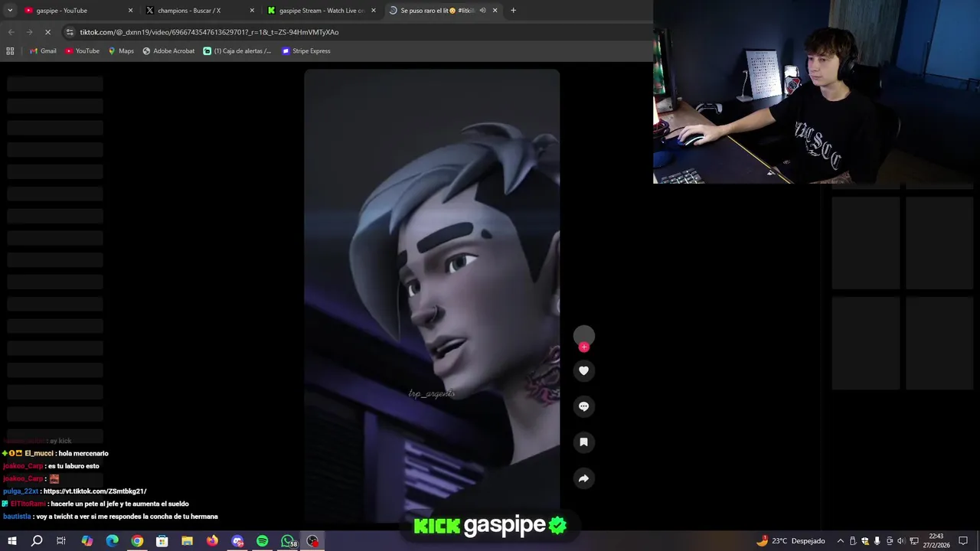The height and width of the screenshot is (551, 980).
Task: Open Windows taskbar search
Action: tap(37, 541)
